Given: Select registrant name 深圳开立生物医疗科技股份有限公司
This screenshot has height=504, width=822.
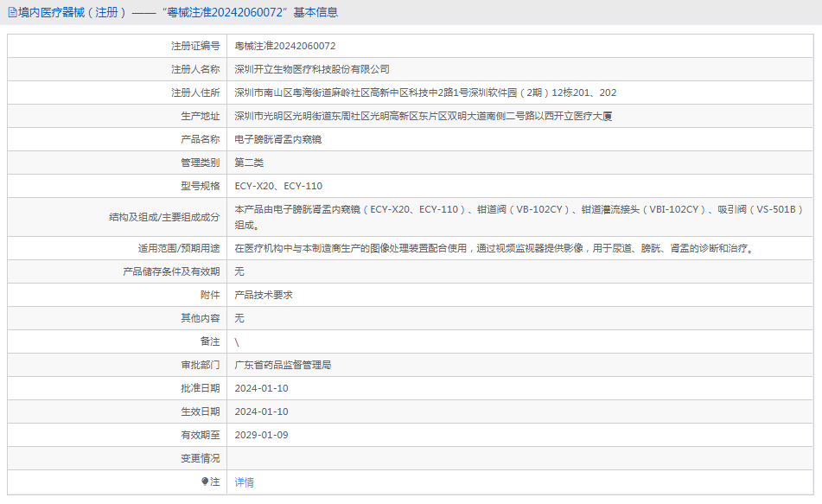Looking at the screenshot, I should pyautogui.click(x=312, y=69).
